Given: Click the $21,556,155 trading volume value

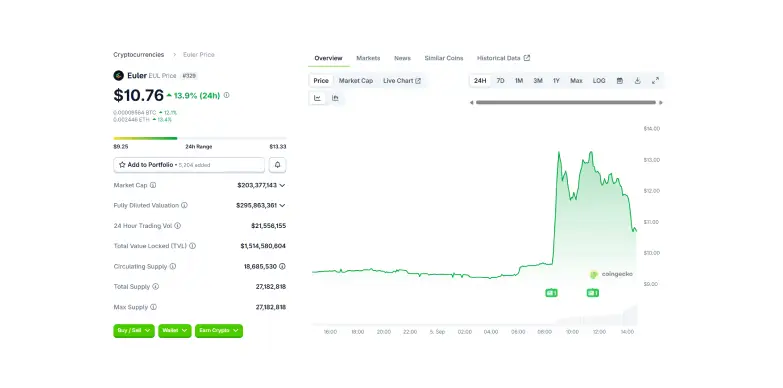Looking at the screenshot, I should [268, 226].
